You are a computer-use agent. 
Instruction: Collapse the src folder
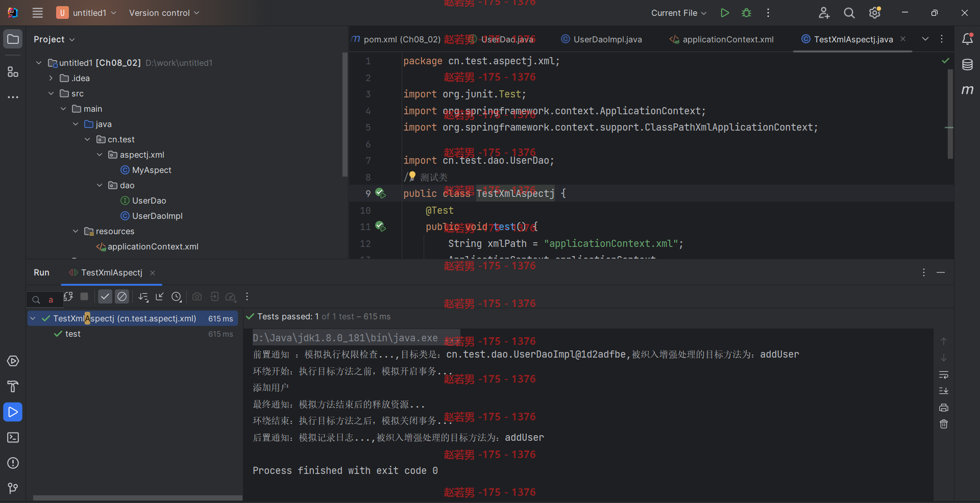pos(51,93)
